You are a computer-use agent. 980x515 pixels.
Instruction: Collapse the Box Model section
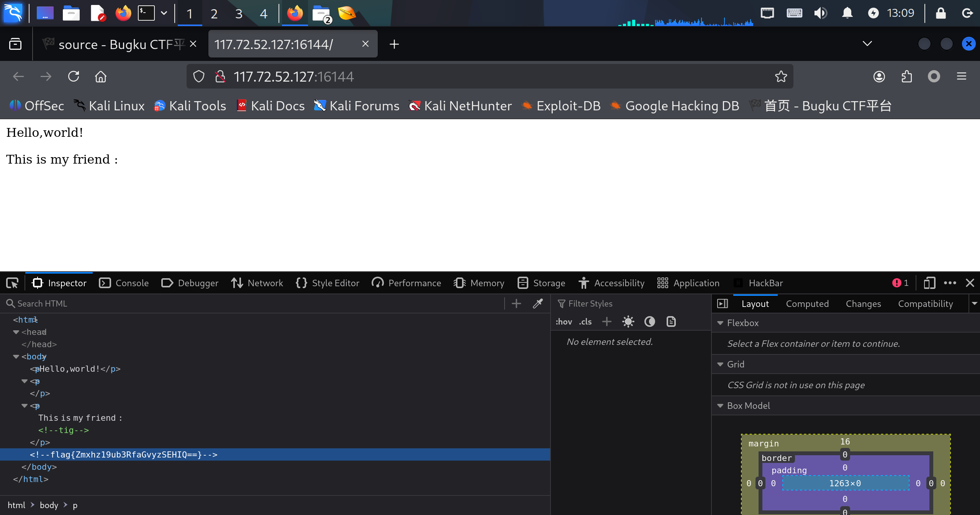(x=720, y=406)
